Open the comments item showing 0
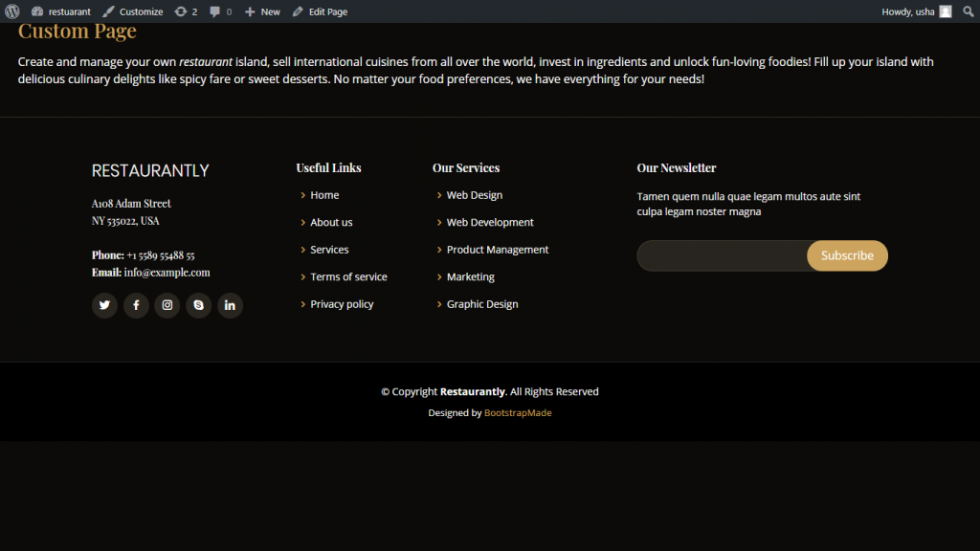This screenshot has width=980, height=551. [220, 11]
